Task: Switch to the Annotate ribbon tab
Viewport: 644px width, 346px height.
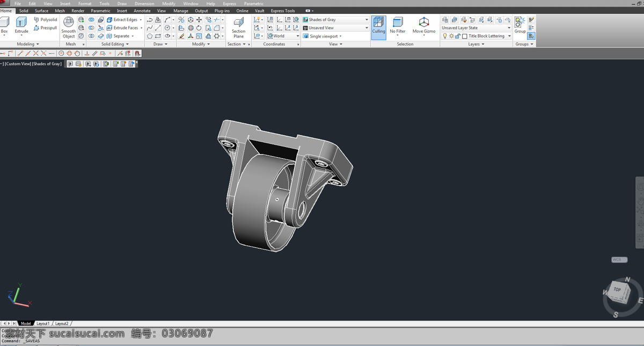Action: click(x=142, y=11)
